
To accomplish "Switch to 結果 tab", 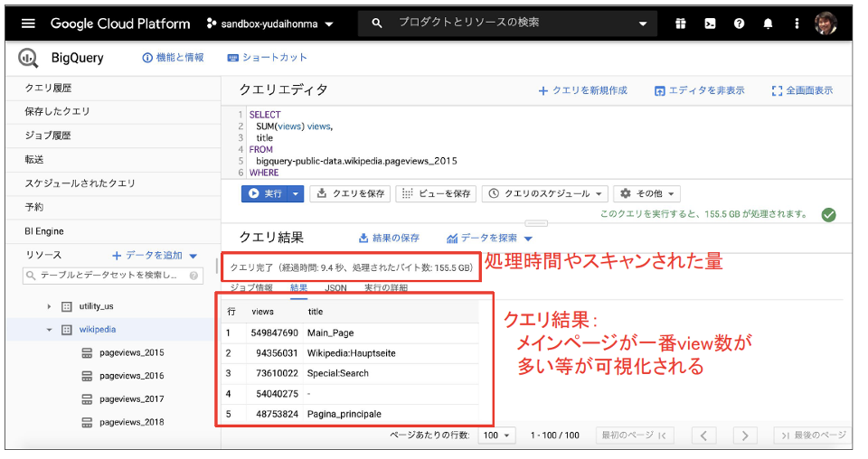I will [x=298, y=288].
